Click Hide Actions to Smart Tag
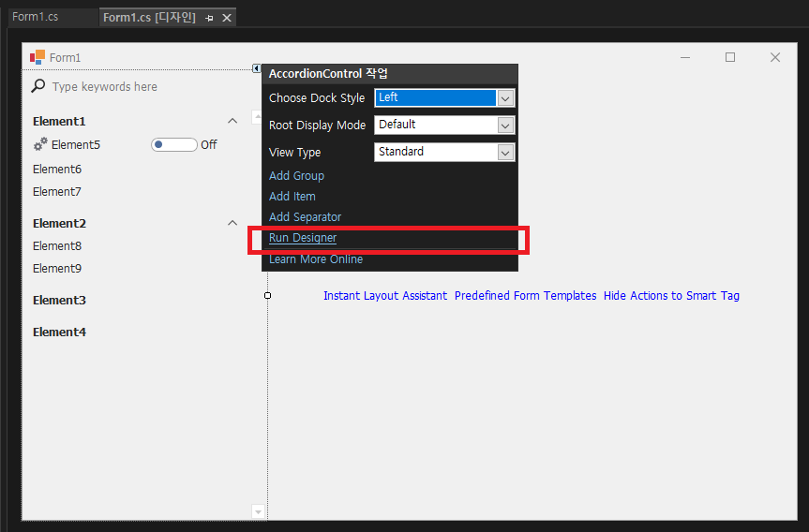809x532 pixels. click(671, 295)
